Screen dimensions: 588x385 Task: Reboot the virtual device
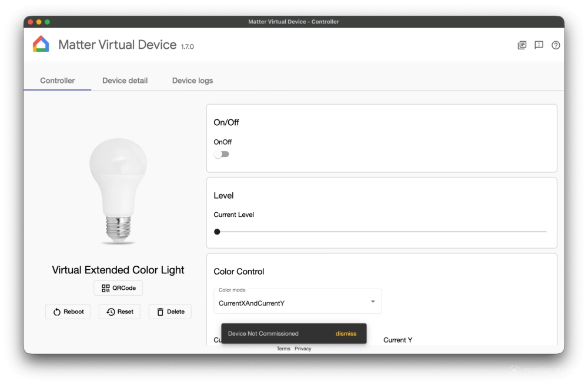pos(68,312)
